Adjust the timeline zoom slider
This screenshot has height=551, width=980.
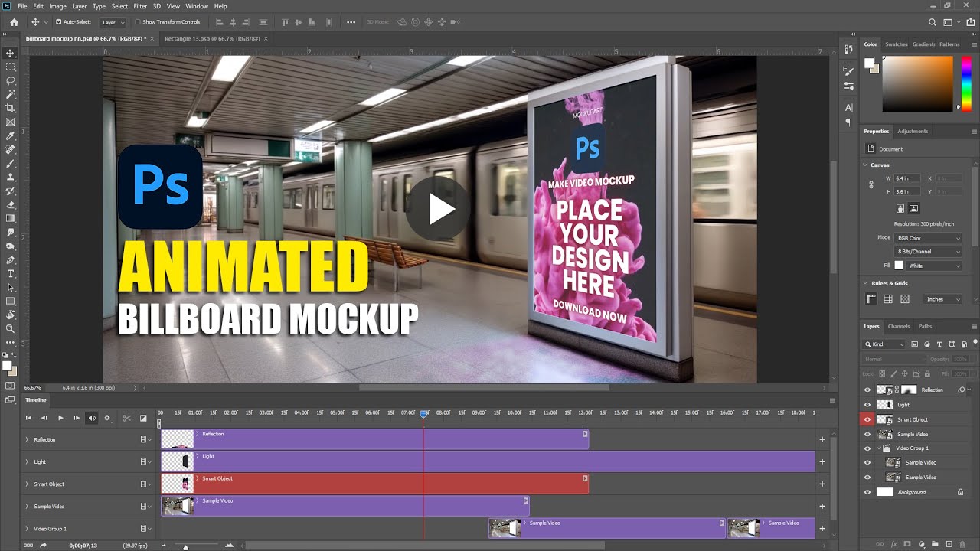pos(185,546)
